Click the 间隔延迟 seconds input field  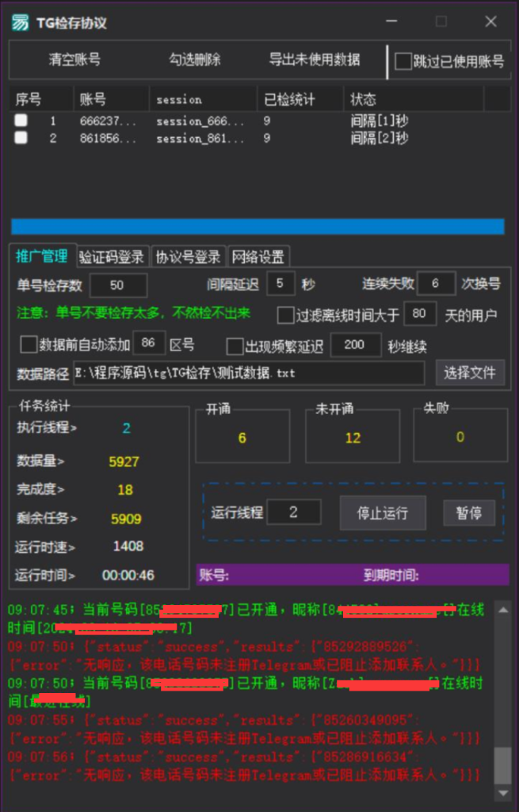280,284
